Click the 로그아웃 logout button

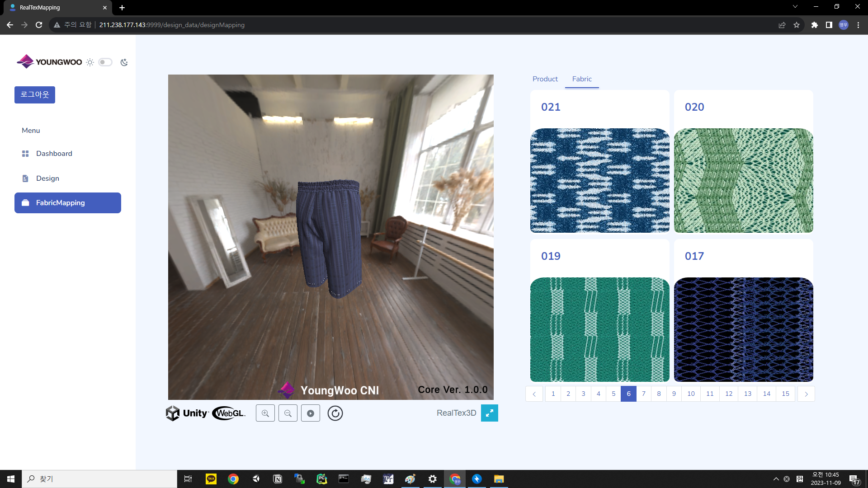point(35,95)
